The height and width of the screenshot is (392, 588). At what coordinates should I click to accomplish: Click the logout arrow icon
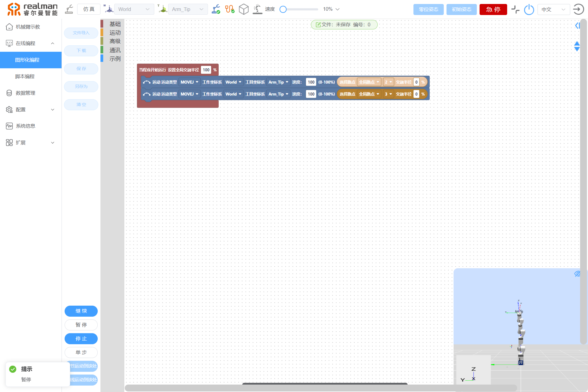click(578, 9)
